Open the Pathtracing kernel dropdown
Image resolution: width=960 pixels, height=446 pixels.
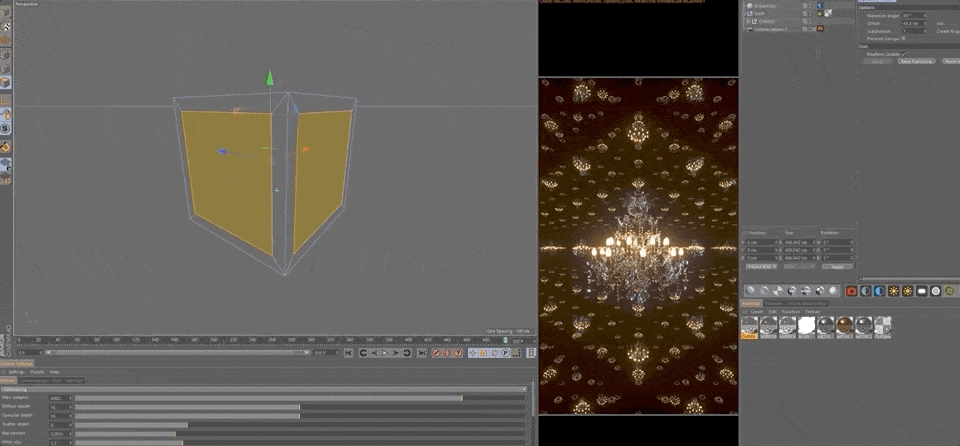tap(264, 390)
